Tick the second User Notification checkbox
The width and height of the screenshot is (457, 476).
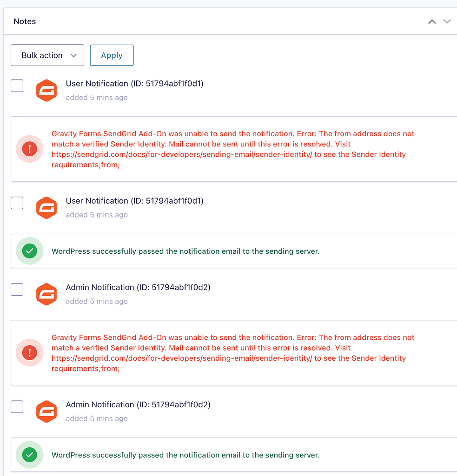(x=17, y=203)
